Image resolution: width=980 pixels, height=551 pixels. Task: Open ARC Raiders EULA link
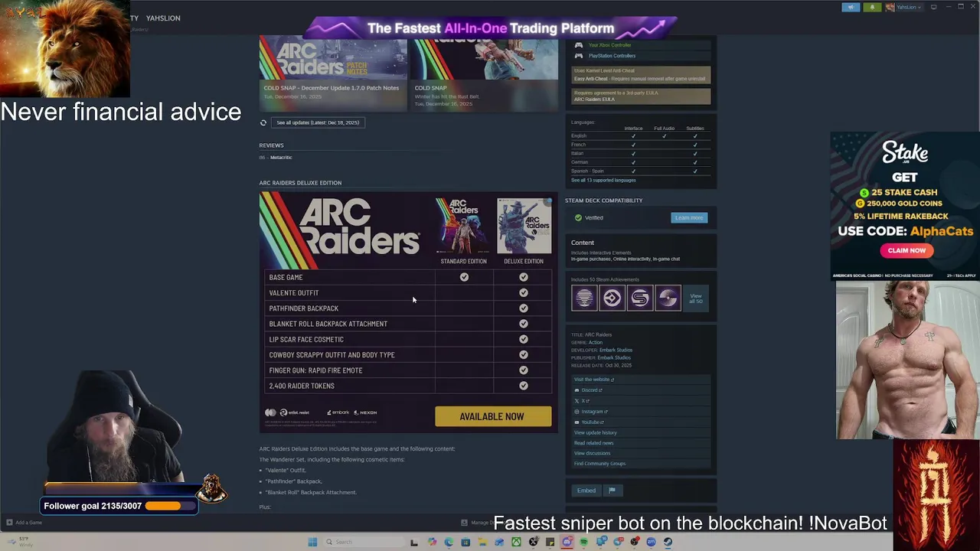594,99
